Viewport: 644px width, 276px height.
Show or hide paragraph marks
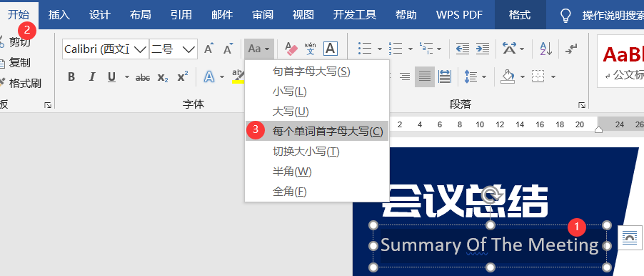[x=571, y=49]
